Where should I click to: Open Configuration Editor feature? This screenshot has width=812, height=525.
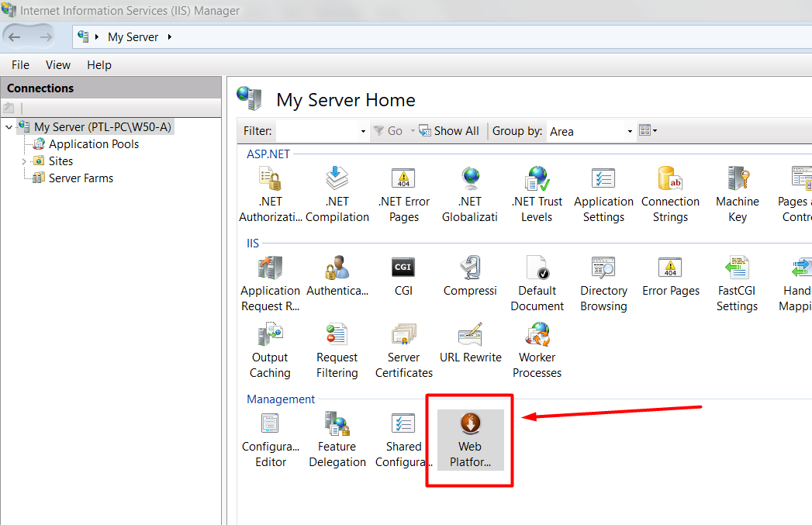[x=271, y=440]
